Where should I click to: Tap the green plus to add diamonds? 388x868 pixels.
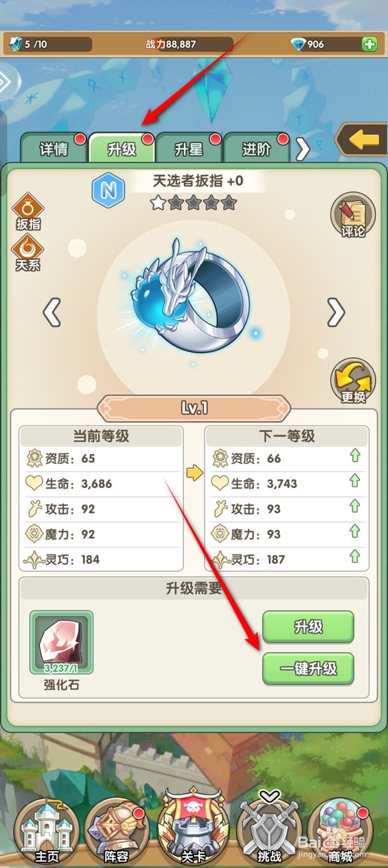click(369, 44)
